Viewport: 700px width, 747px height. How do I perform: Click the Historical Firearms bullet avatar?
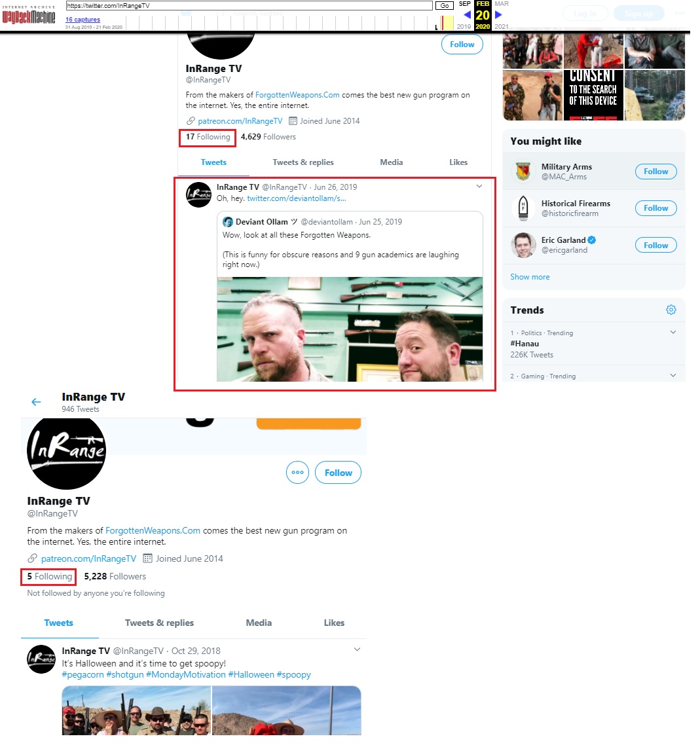[x=523, y=208]
